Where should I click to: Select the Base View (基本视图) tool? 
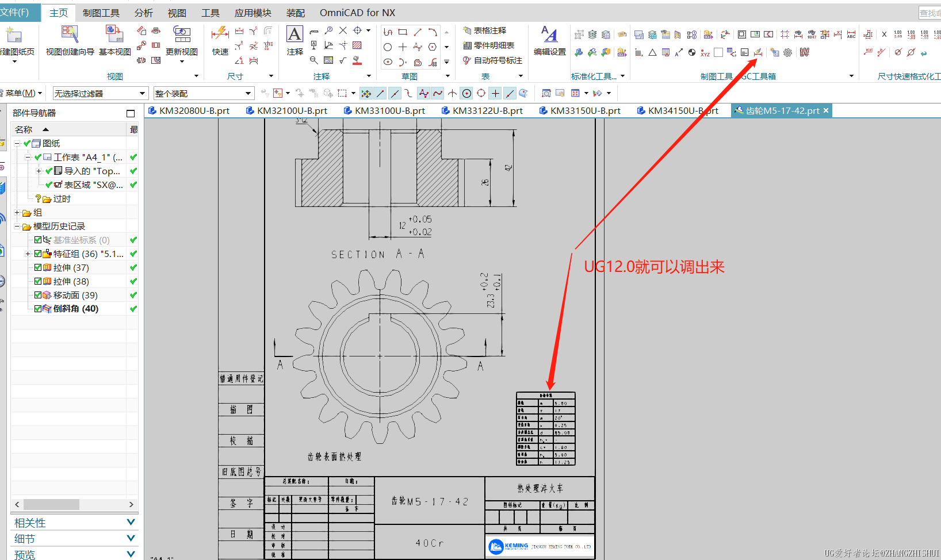(114, 40)
